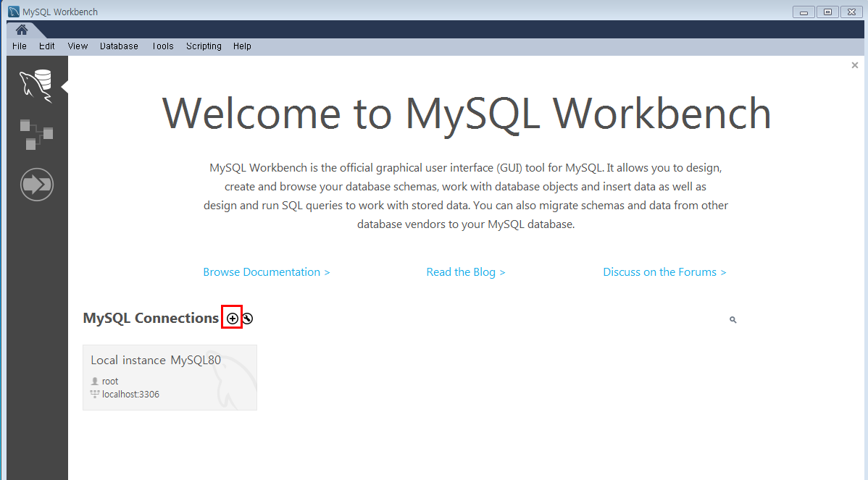Viewport: 868px width, 480px height.
Task: Open the View menu
Action: [x=78, y=46]
